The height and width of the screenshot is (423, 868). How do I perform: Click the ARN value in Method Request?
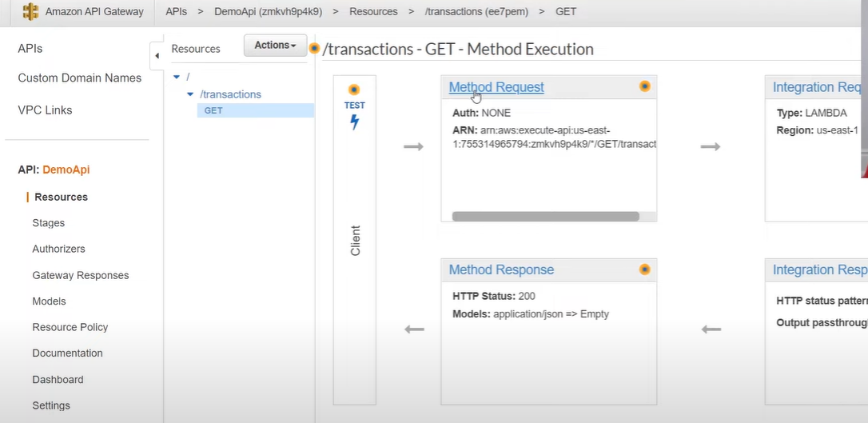click(x=555, y=138)
